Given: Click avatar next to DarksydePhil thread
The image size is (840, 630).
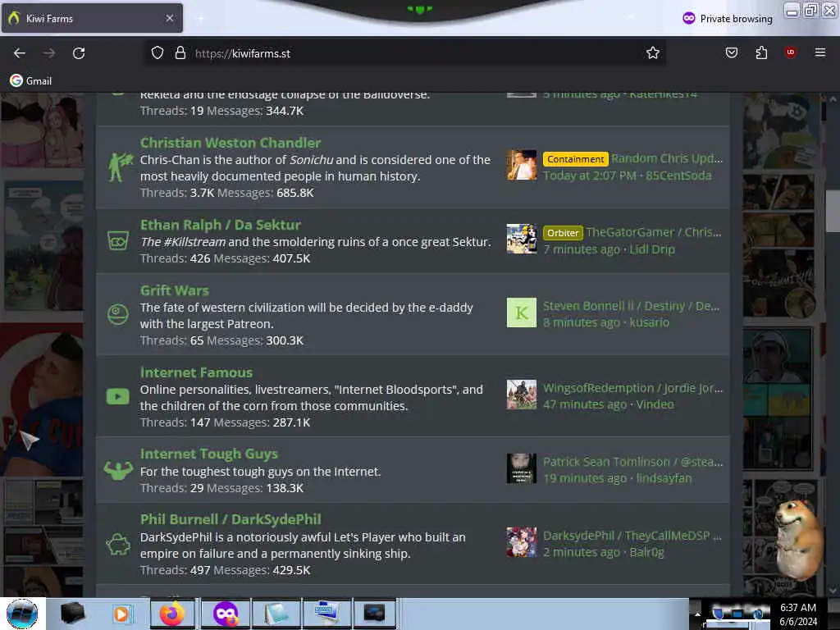Looking at the screenshot, I should point(521,542).
